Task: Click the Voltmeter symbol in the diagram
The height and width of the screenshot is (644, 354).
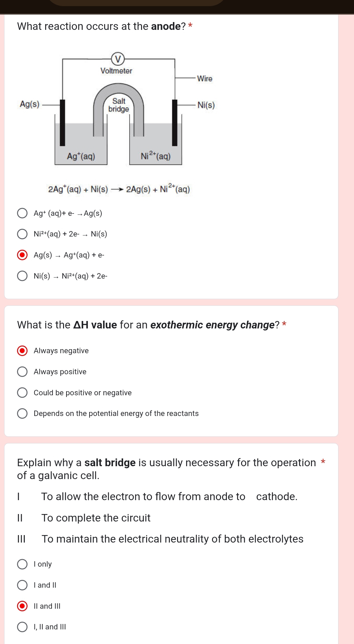Action: pos(118,58)
